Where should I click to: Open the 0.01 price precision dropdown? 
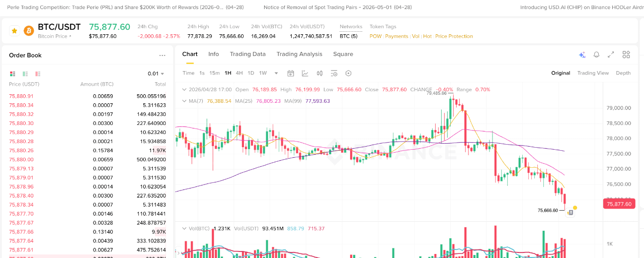pyautogui.click(x=156, y=74)
